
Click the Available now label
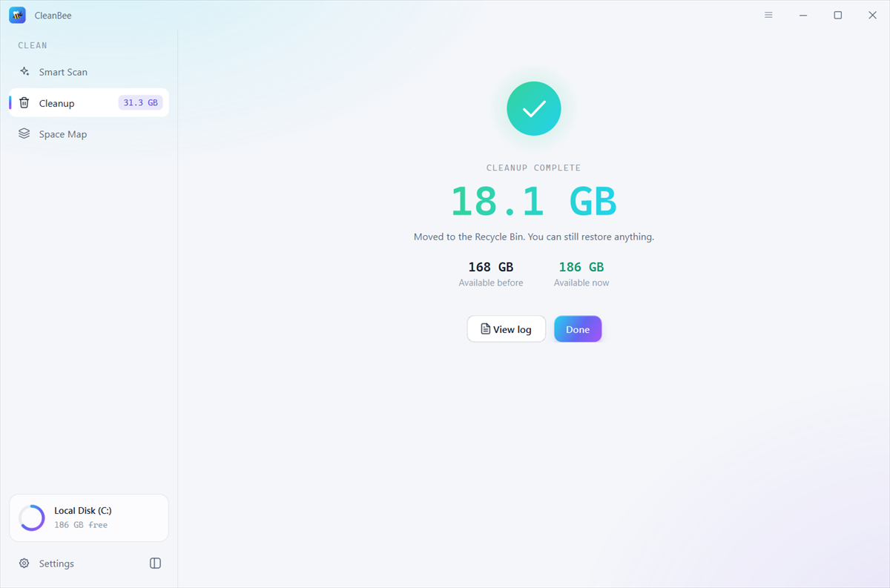[581, 283]
